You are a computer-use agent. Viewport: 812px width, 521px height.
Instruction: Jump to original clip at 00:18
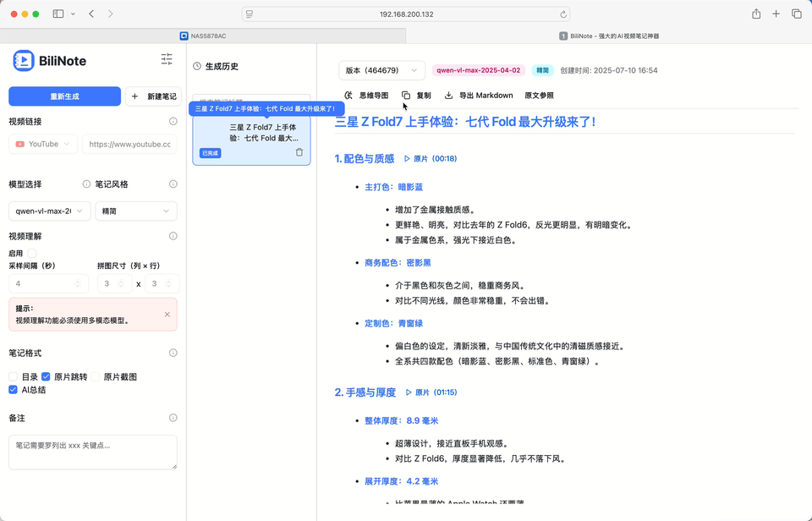pos(431,159)
